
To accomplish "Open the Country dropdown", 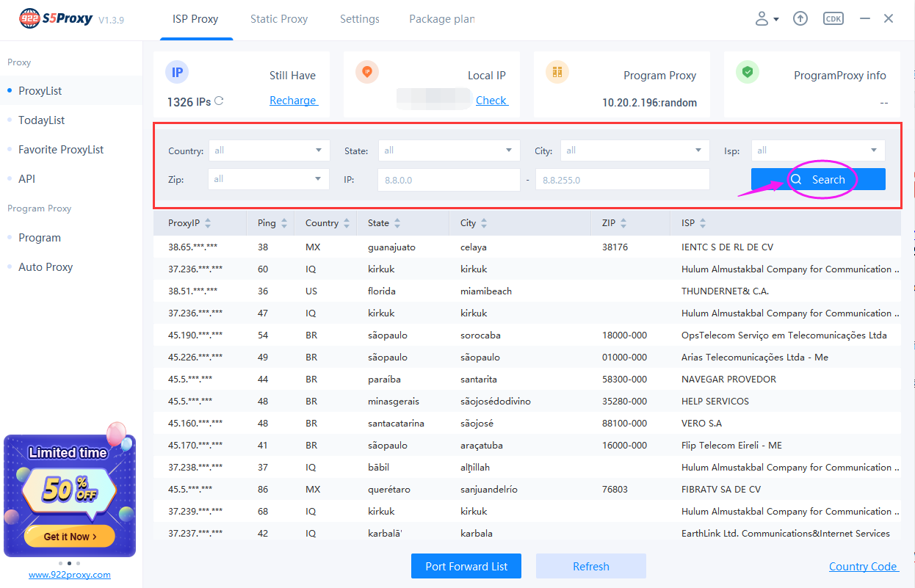I will 268,150.
